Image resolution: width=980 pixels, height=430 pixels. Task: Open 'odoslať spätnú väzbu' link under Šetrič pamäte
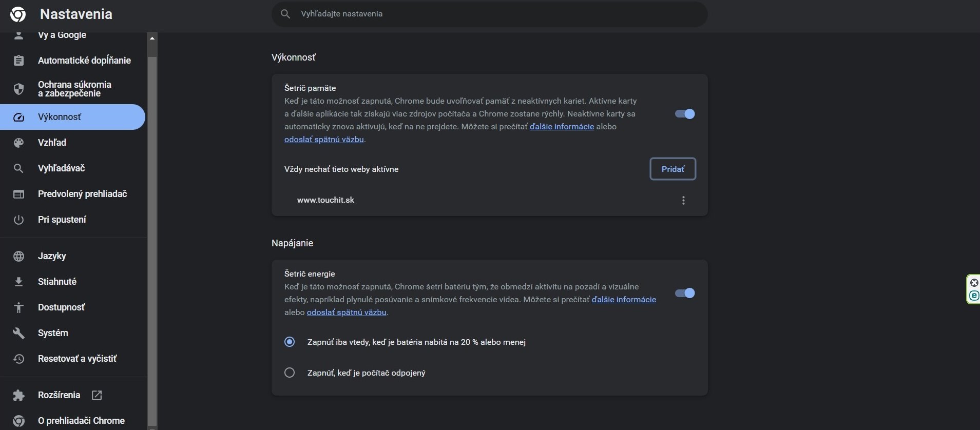coord(324,140)
